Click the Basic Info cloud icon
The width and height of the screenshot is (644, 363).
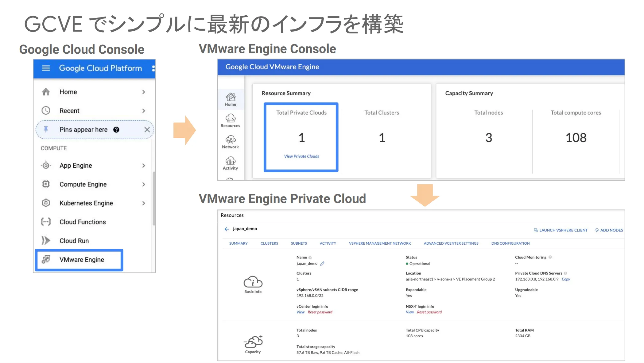click(253, 282)
